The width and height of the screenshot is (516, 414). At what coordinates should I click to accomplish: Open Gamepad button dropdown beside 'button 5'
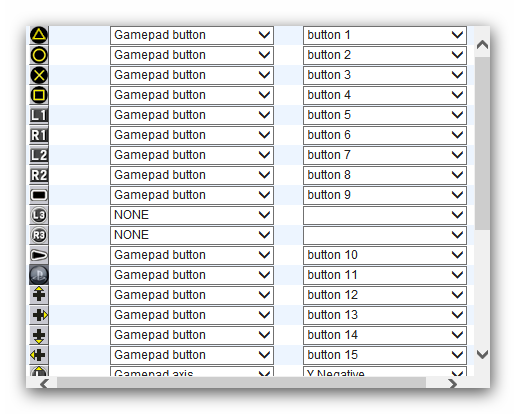pos(192,115)
